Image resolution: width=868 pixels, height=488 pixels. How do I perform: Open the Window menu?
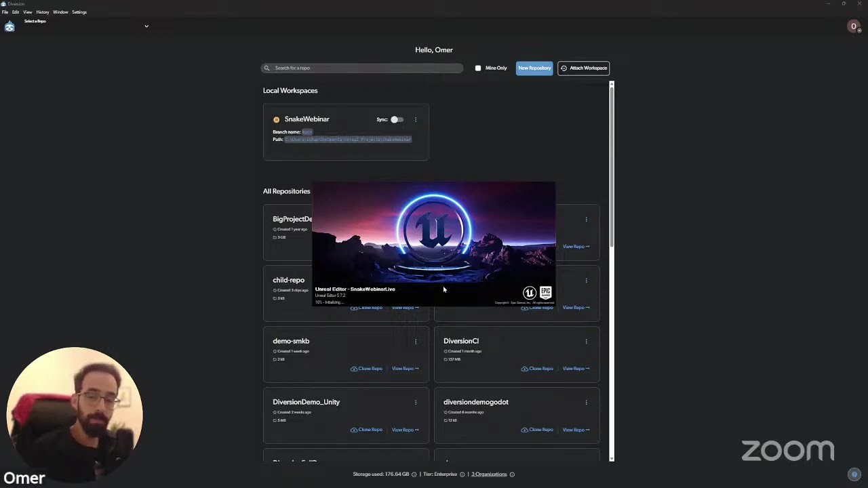(60, 12)
